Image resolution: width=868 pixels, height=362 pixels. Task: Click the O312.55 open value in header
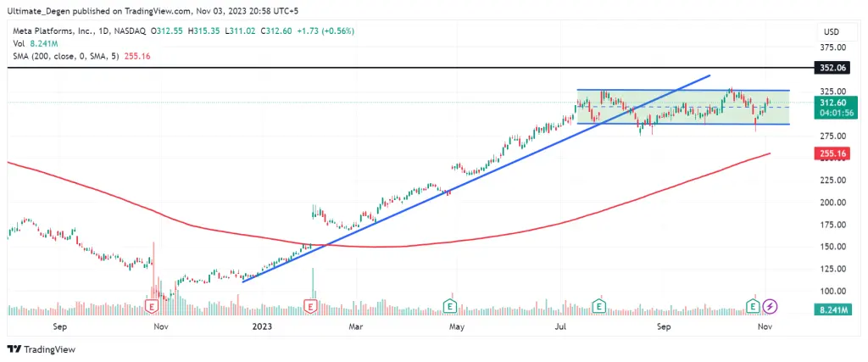pos(168,31)
